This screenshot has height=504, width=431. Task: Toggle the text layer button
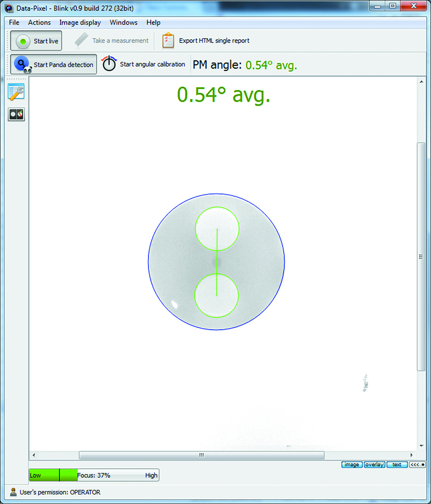coord(397,465)
